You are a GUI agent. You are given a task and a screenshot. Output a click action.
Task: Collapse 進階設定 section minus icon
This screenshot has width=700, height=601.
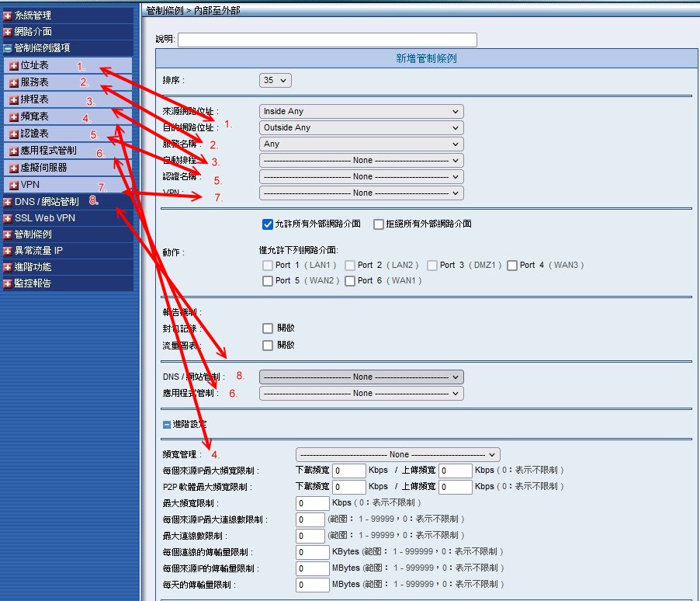click(167, 425)
